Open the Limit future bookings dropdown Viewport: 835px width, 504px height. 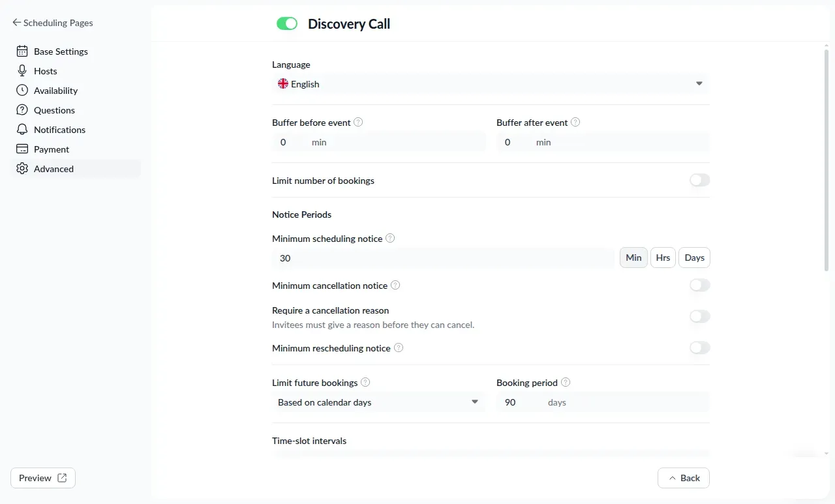[378, 402]
